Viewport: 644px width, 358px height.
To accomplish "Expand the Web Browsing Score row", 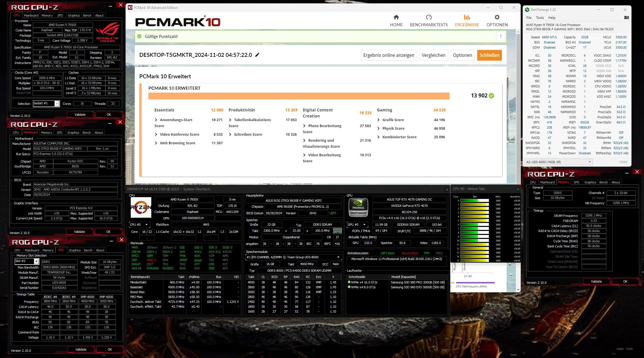I will [156, 143].
